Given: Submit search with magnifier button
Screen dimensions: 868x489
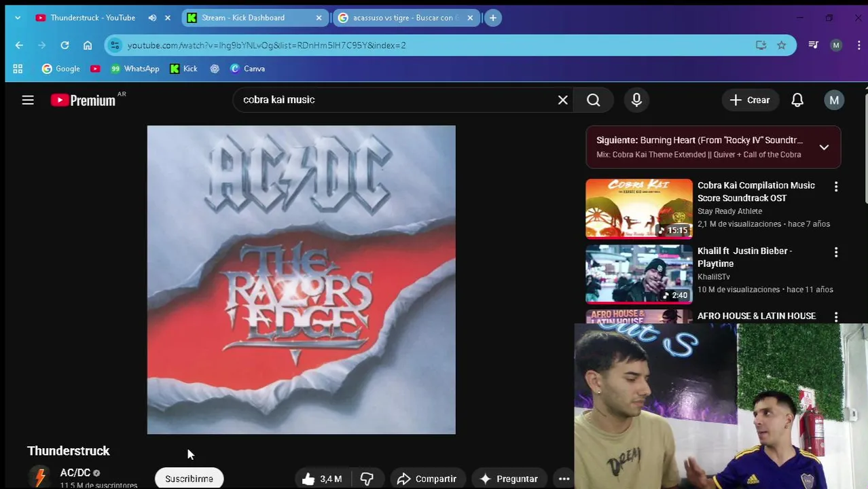Looking at the screenshot, I should point(594,100).
